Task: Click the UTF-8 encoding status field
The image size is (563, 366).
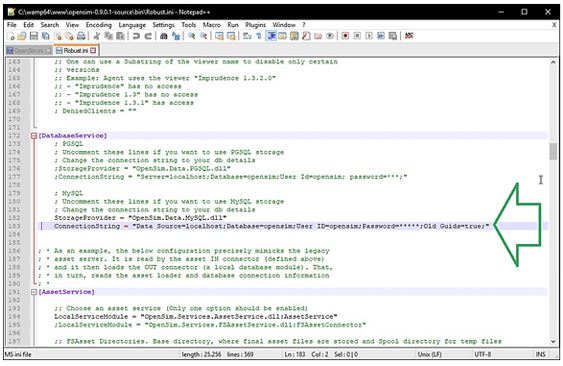Action: [x=483, y=354]
